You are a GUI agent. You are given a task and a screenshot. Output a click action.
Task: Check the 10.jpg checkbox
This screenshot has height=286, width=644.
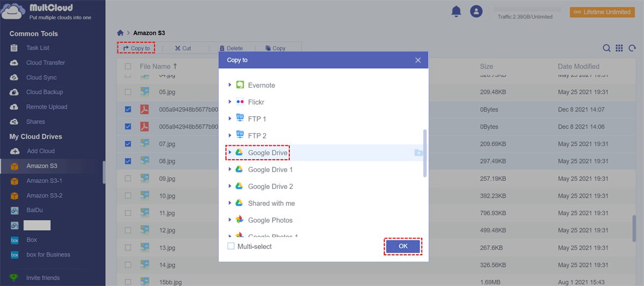(128, 196)
